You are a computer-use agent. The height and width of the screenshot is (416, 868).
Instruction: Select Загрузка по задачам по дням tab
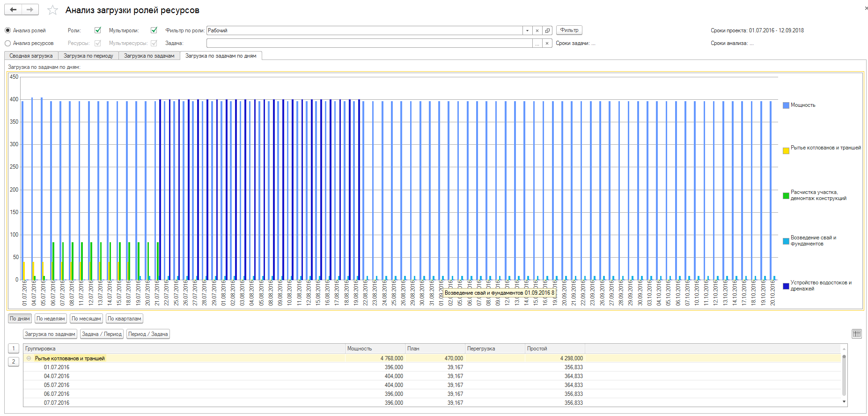click(x=221, y=56)
